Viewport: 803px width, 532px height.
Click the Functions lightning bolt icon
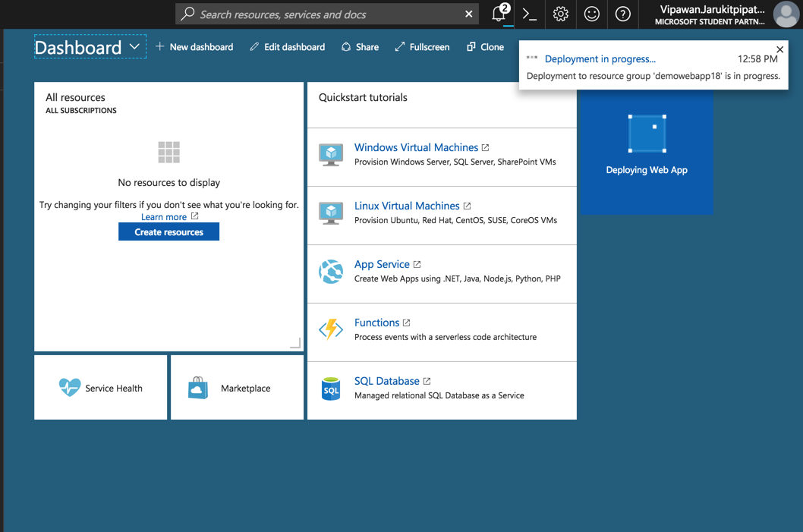(x=331, y=329)
